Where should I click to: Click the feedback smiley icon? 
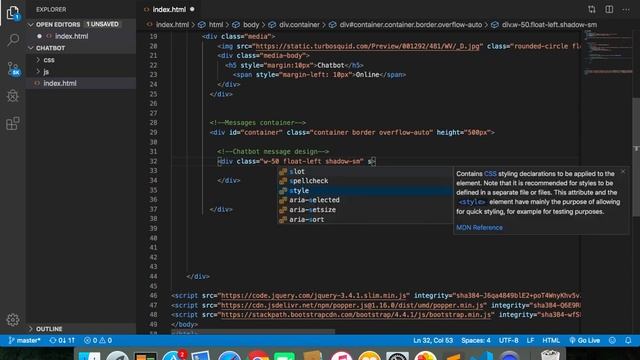tap(612, 340)
